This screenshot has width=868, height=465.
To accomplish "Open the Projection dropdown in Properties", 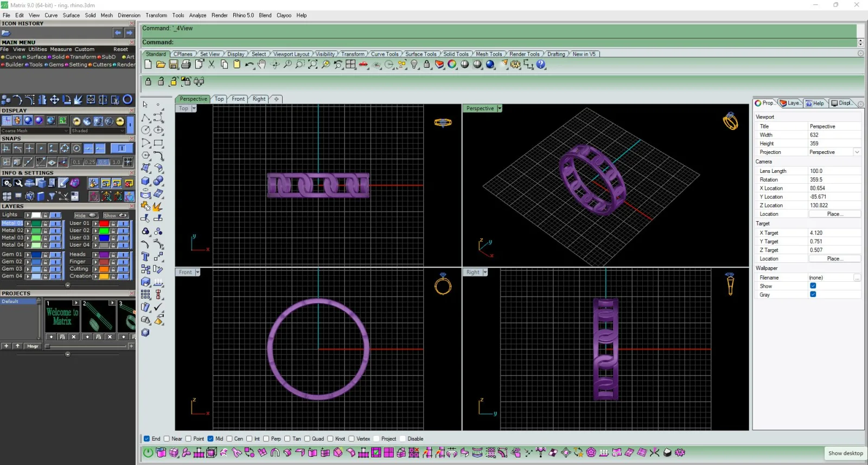I will (x=857, y=152).
